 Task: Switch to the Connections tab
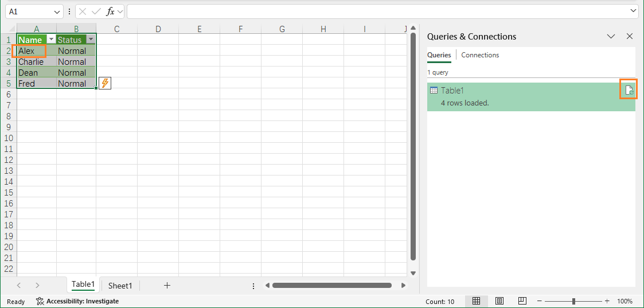(480, 55)
